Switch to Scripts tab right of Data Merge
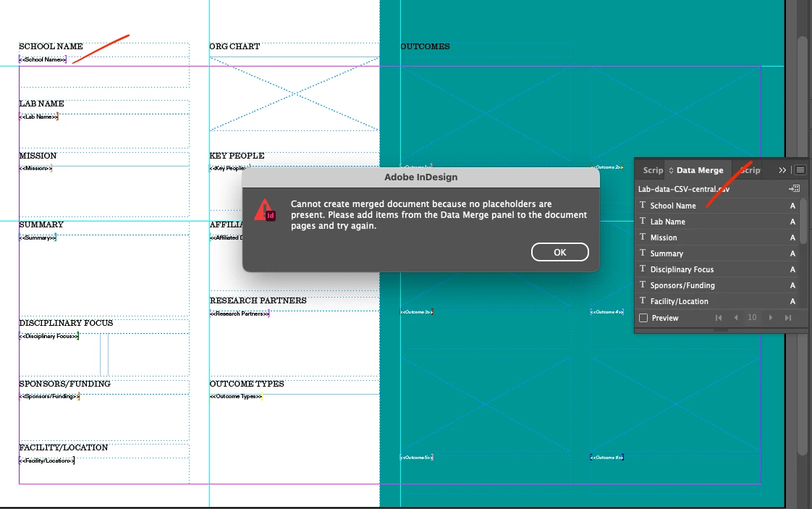 pyautogui.click(x=750, y=170)
